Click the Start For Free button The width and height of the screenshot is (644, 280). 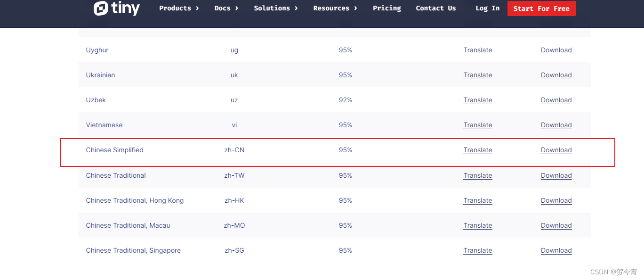click(x=541, y=8)
